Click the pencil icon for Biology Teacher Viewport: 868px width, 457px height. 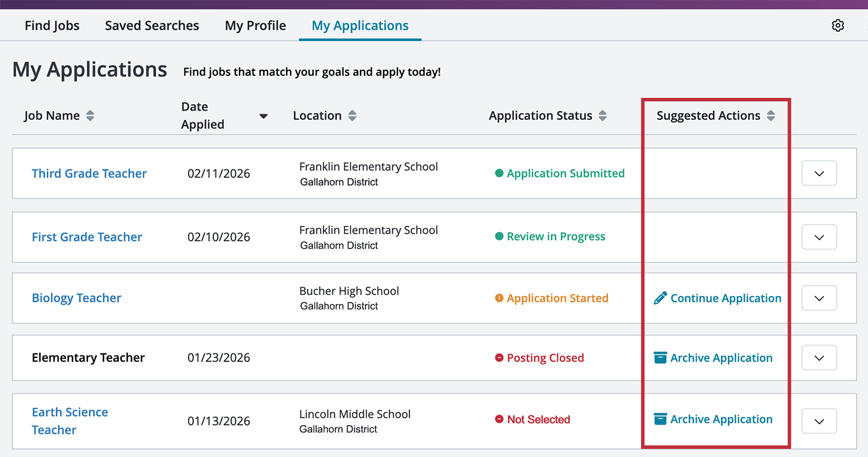[x=660, y=298]
